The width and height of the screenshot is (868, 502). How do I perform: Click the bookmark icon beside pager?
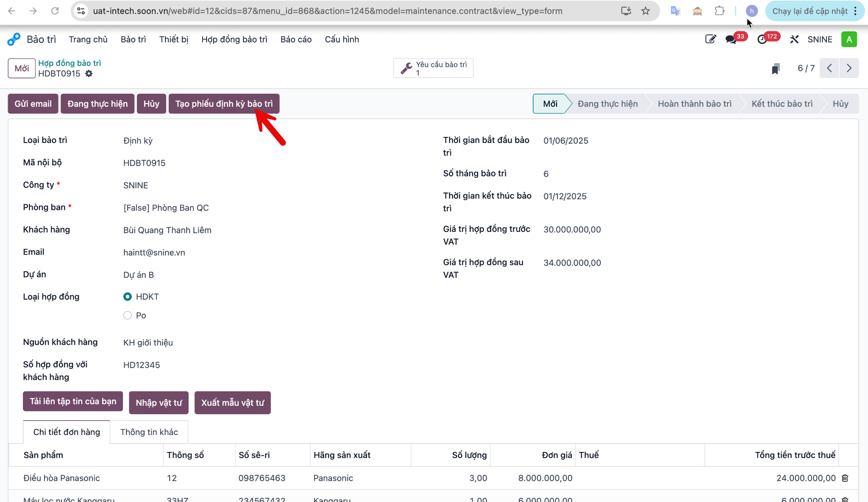(x=776, y=68)
